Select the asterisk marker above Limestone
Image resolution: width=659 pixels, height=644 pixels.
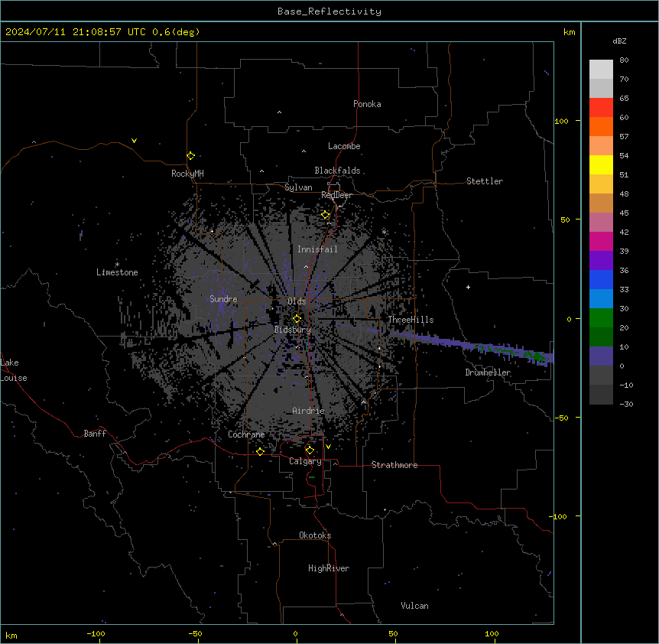coord(117,265)
